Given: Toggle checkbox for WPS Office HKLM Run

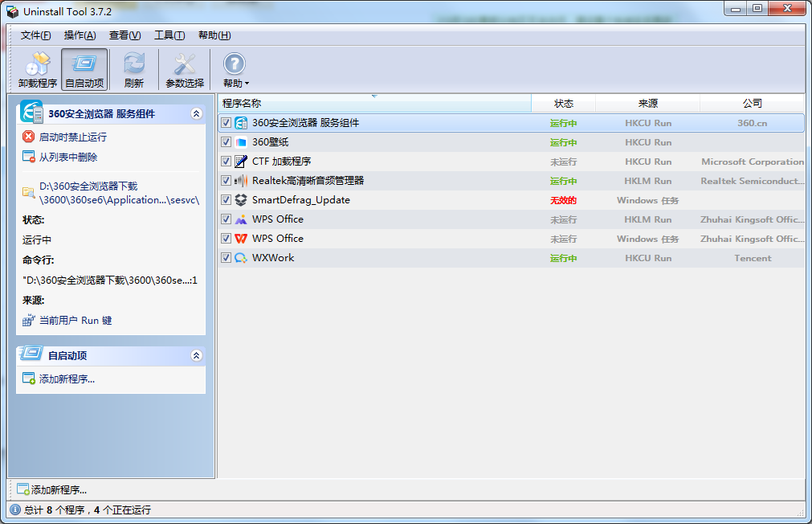Looking at the screenshot, I should pyautogui.click(x=226, y=219).
